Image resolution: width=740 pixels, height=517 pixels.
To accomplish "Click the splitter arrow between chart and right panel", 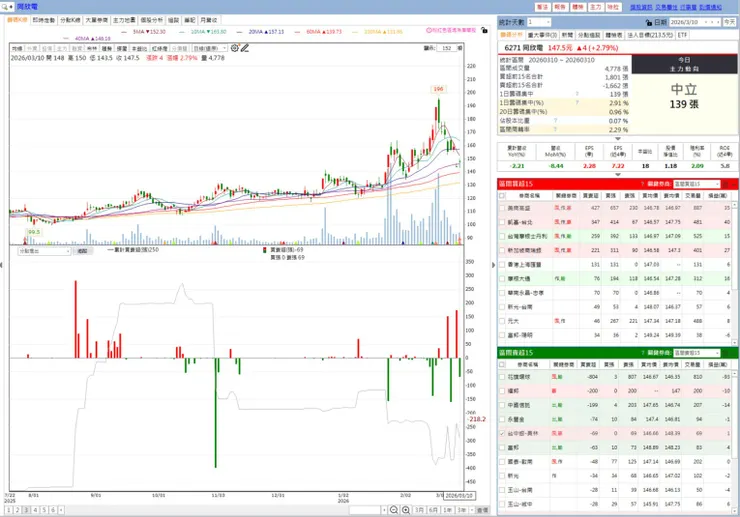I will coord(494,265).
